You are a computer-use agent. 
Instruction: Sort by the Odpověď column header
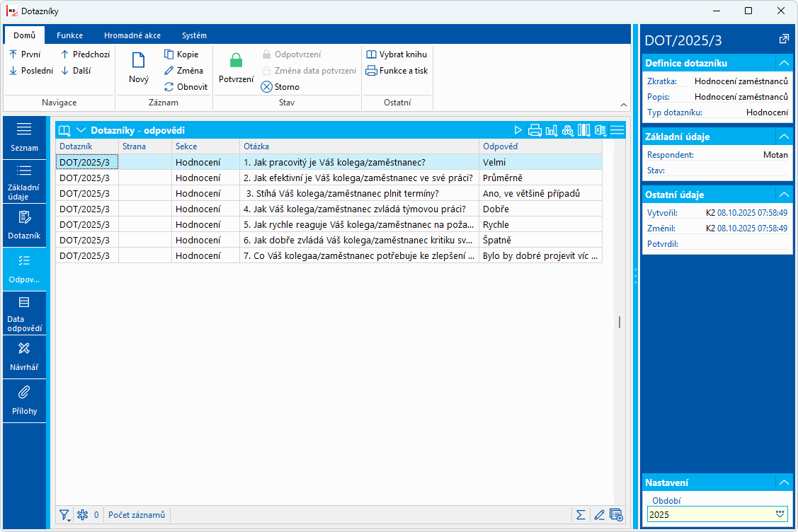coord(540,146)
